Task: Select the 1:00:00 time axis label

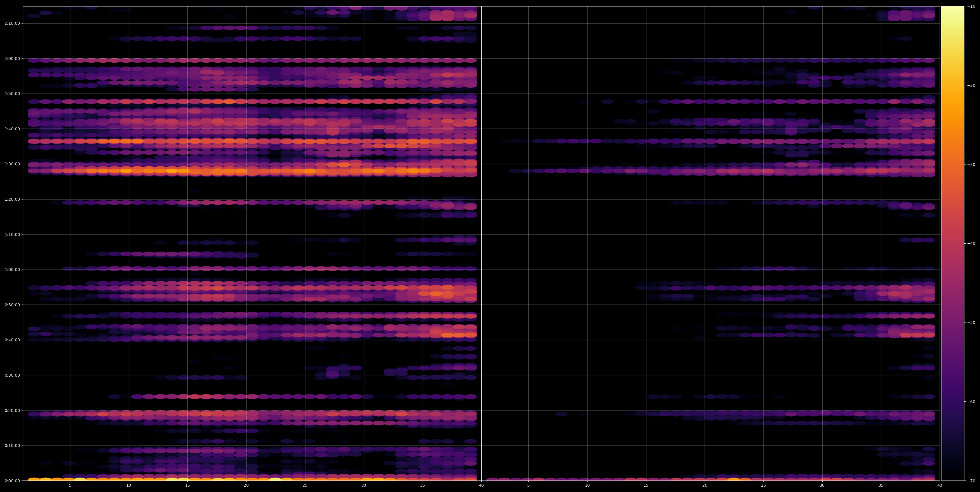Action: click(x=12, y=270)
